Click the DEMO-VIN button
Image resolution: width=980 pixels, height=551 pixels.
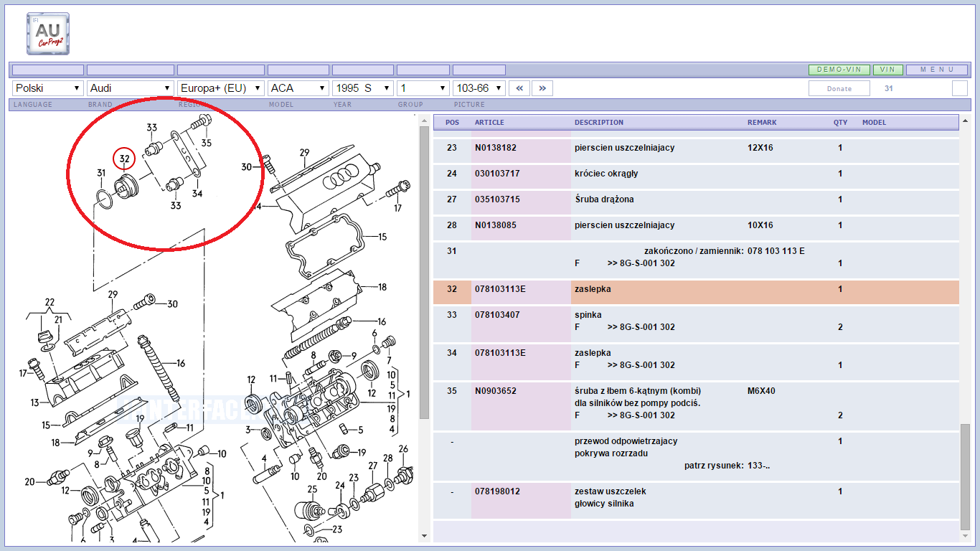point(839,70)
